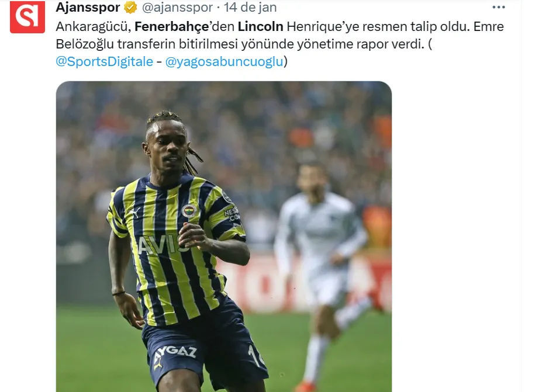Open the @SportsDigitale mention
Image resolution: width=535 pixels, height=392 pixels.
105,62
